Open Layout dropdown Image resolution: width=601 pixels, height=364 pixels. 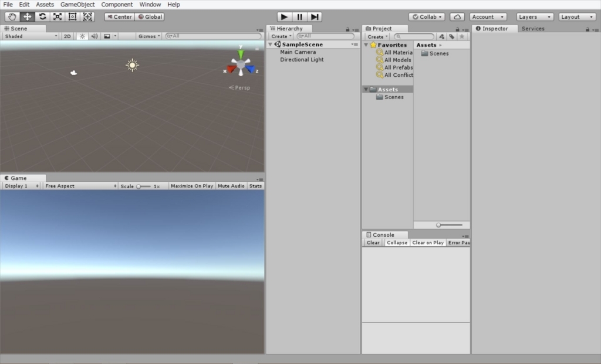tap(577, 17)
